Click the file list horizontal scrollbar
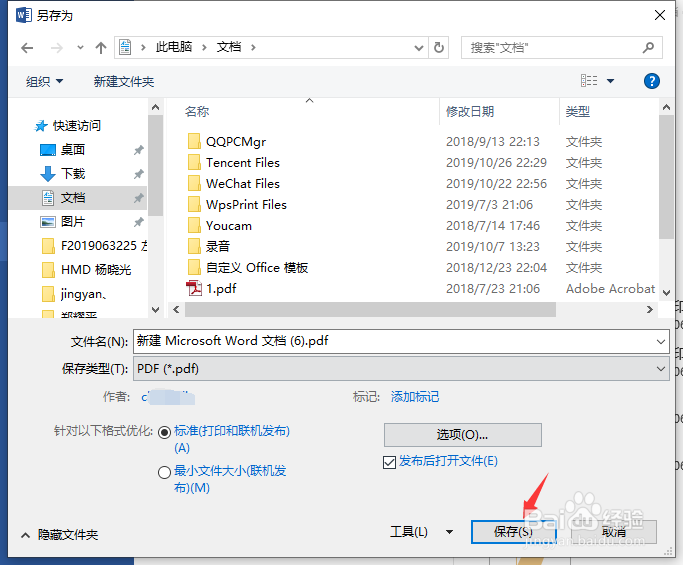This screenshot has height=565, width=683. coord(370,310)
